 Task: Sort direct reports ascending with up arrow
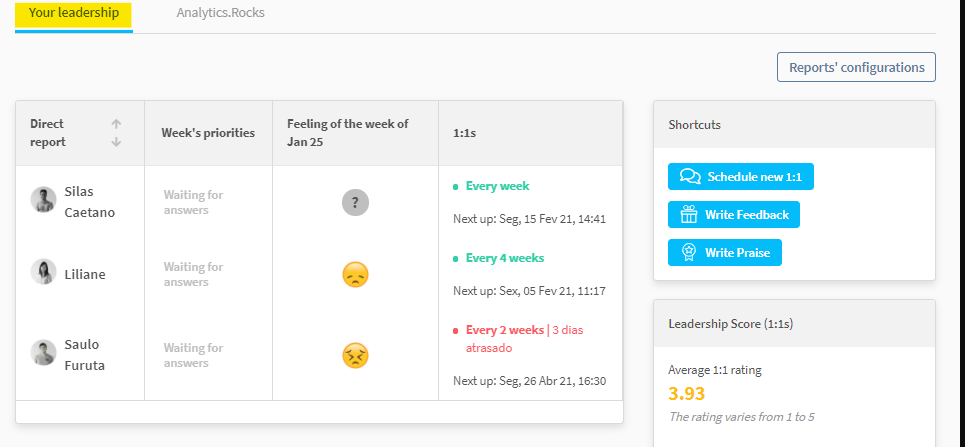(x=116, y=124)
